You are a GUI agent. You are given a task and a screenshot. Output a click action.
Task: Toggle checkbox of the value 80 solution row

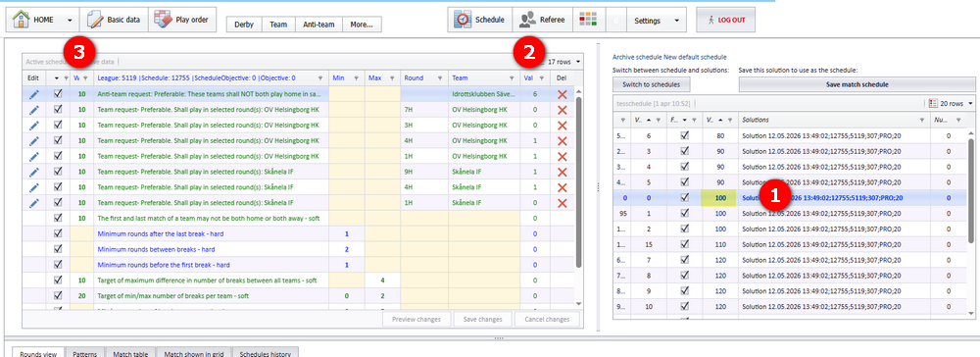point(685,135)
